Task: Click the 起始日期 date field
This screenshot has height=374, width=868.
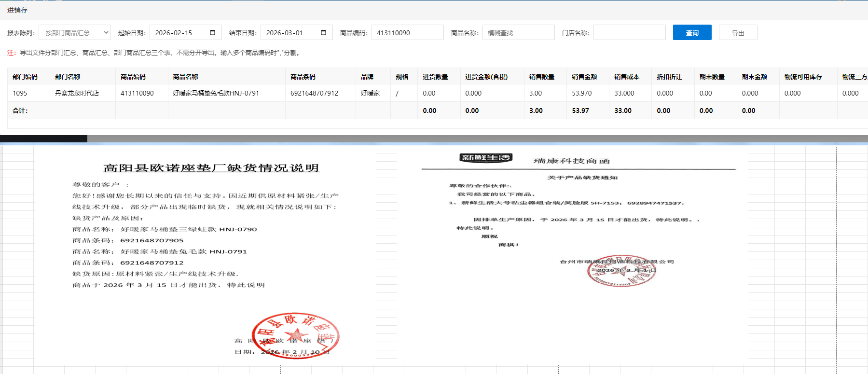Action: [x=179, y=33]
